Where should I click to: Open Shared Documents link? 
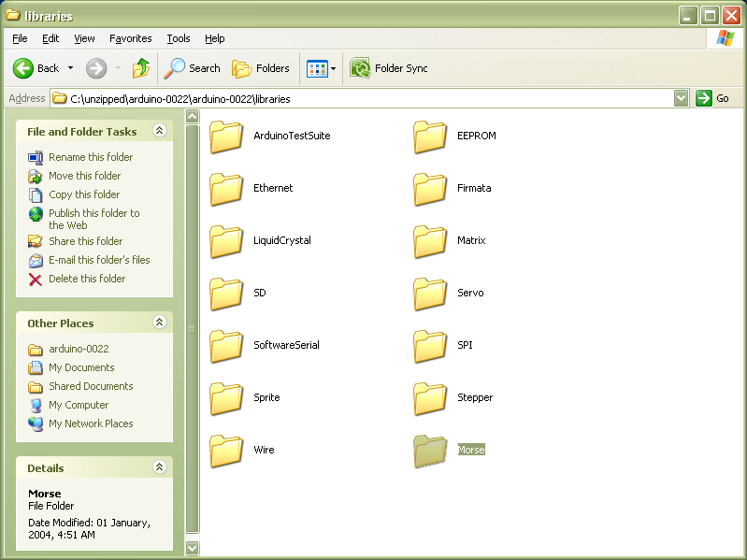point(91,386)
